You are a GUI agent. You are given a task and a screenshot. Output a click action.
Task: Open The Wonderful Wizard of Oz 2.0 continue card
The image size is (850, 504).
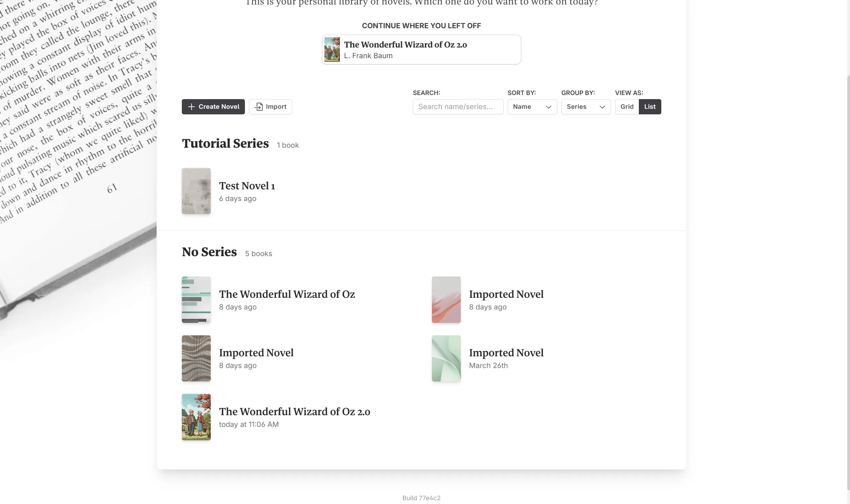tap(421, 49)
